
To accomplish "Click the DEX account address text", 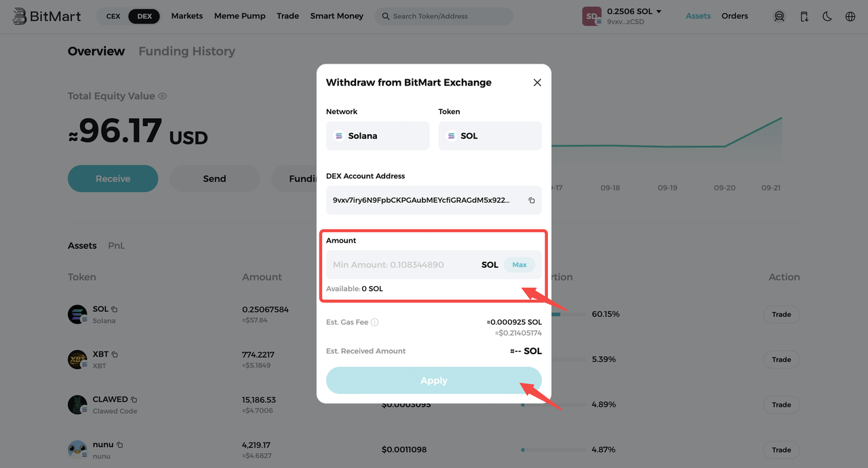I will coord(421,200).
